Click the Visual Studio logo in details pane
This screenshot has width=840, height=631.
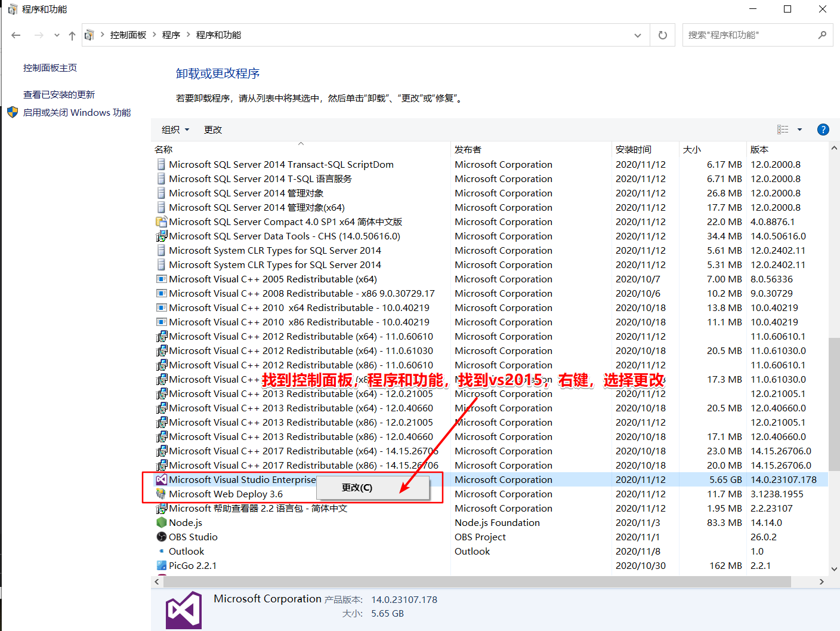pyautogui.click(x=184, y=610)
